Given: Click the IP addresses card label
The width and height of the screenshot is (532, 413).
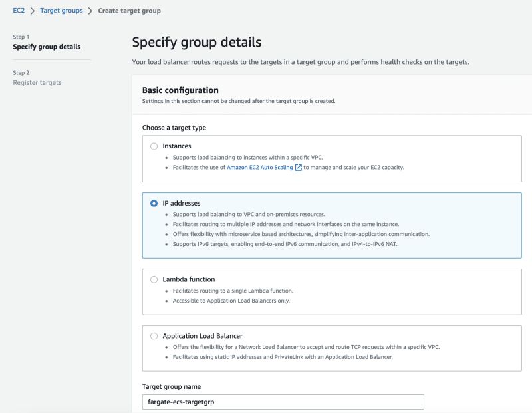Looking at the screenshot, I should coord(182,203).
